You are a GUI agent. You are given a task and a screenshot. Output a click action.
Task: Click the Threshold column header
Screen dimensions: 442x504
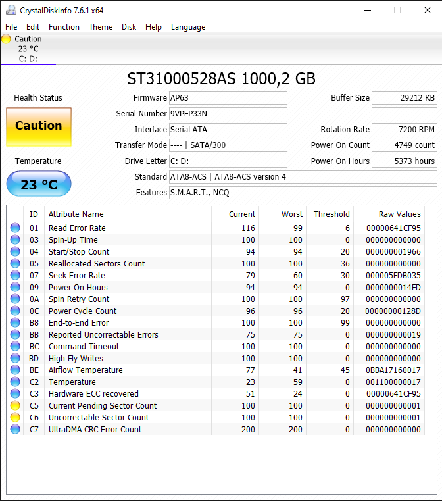point(331,214)
